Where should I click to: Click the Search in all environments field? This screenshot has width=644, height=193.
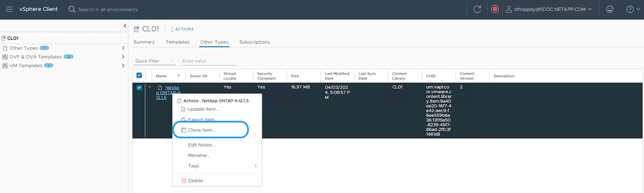pos(108,9)
